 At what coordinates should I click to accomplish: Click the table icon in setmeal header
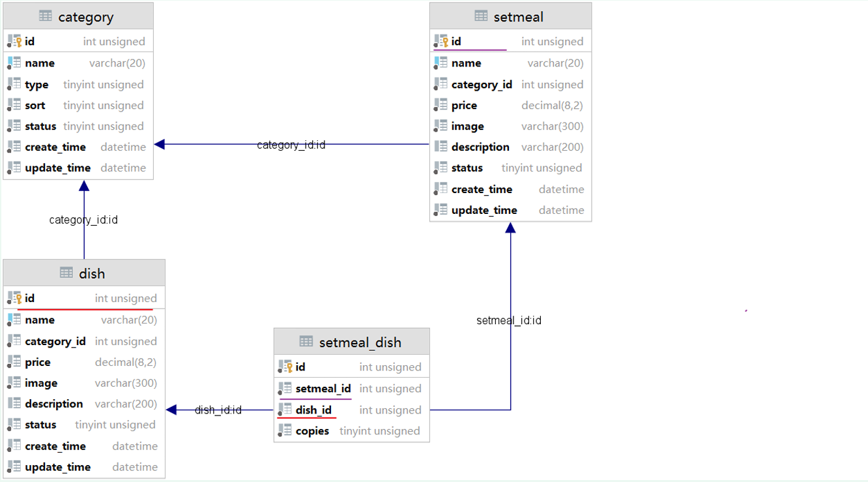481,16
